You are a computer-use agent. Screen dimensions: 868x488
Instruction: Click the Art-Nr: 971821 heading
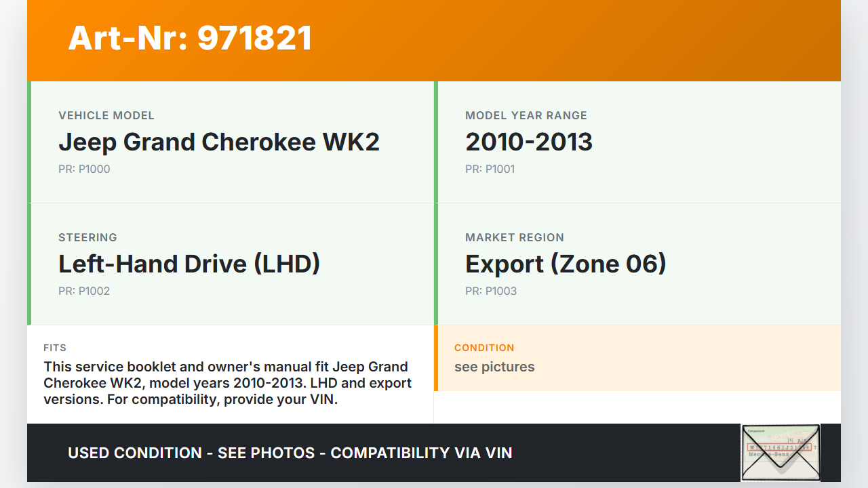[190, 38]
